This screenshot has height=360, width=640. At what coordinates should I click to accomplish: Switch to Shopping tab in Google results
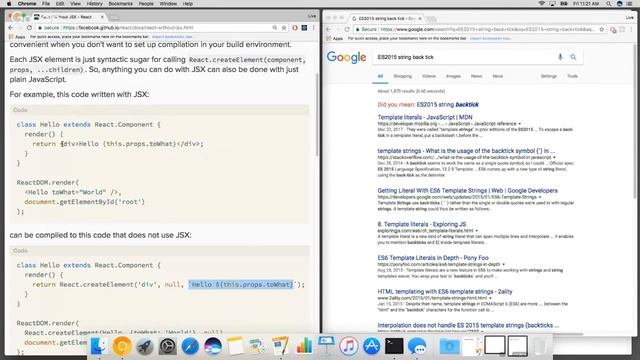pyautogui.click(x=402, y=76)
